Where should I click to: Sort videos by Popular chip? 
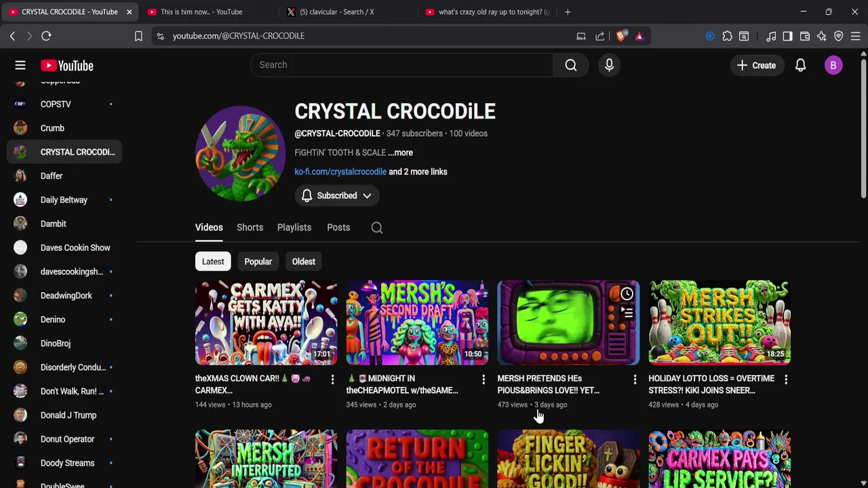point(258,262)
